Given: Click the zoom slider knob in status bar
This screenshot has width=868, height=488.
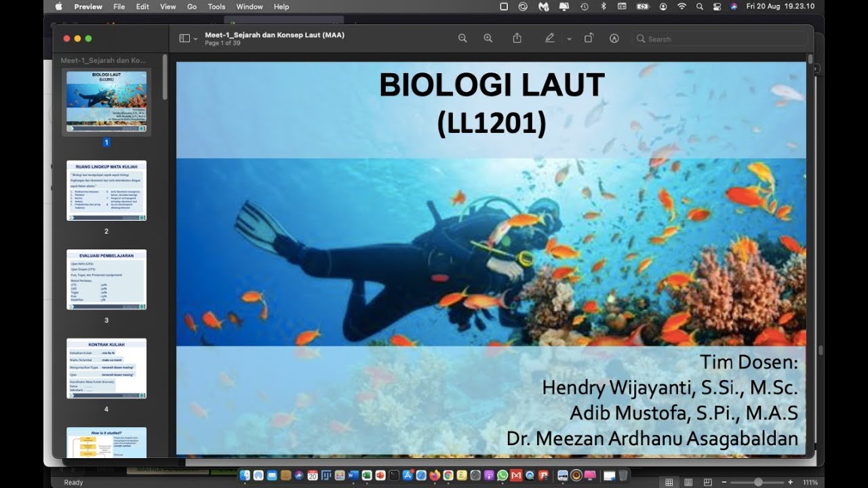Looking at the screenshot, I should [758, 482].
